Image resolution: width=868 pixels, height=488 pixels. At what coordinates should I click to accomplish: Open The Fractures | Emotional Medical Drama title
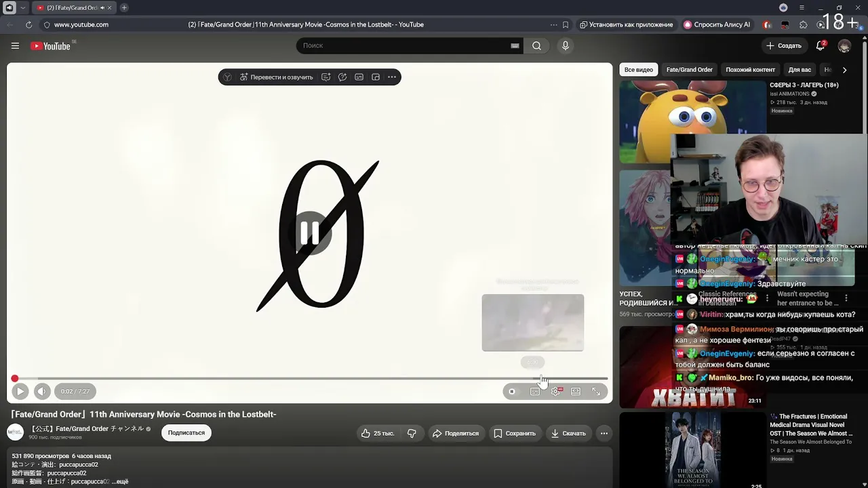(x=812, y=425)
